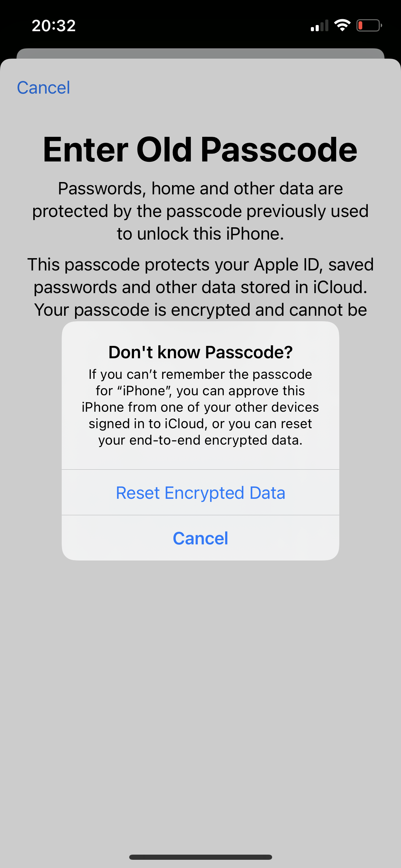Tap the Don't know Passcode? alert title
The image size is (401, 868).
pos(200,352)
